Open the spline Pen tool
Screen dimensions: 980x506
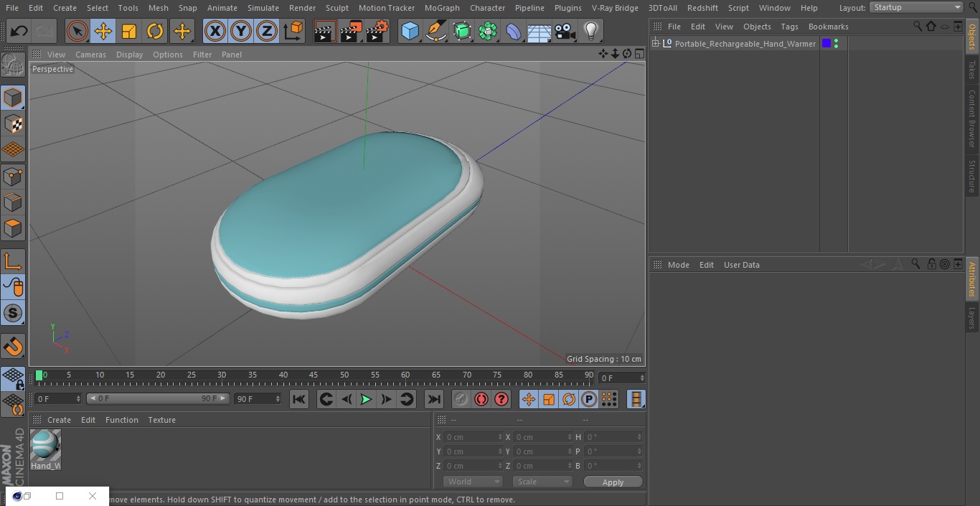click(x=436, y=32)
